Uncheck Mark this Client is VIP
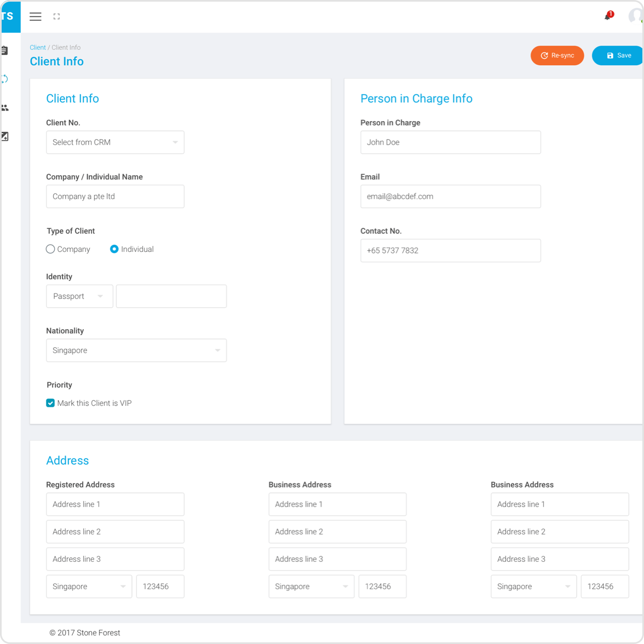The width and height of the screenshot is (644, 644). (x=50, y=403)
